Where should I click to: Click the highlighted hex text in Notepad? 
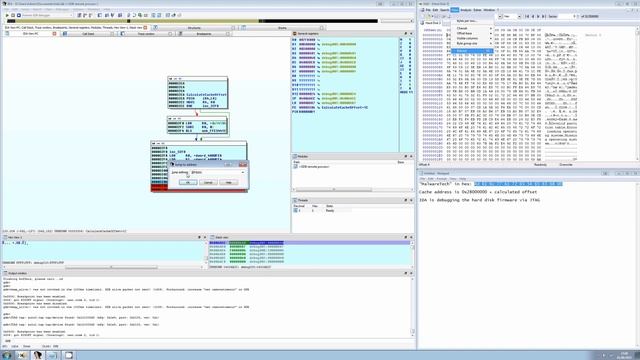point(518,184)
